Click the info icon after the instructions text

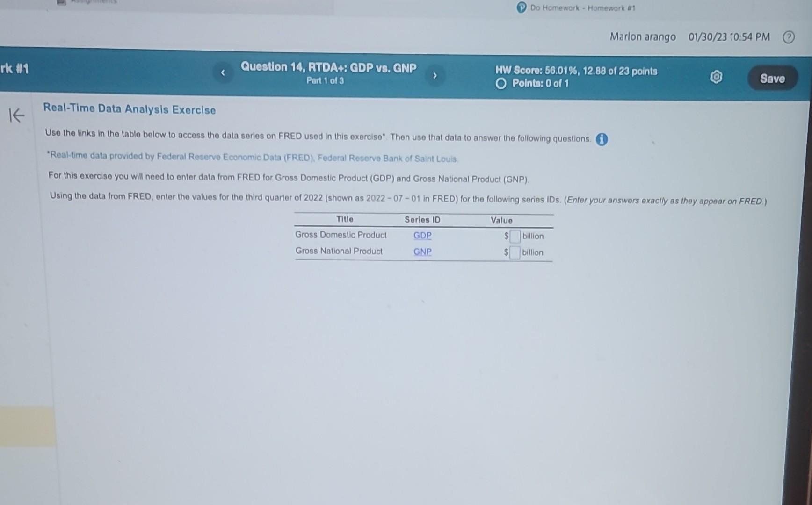(602, 139)
